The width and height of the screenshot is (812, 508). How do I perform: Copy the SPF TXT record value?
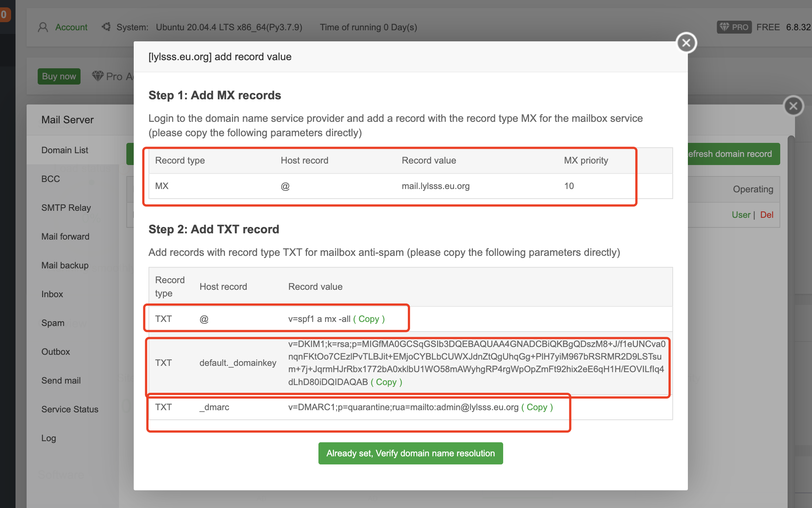[x=369, y=319]
